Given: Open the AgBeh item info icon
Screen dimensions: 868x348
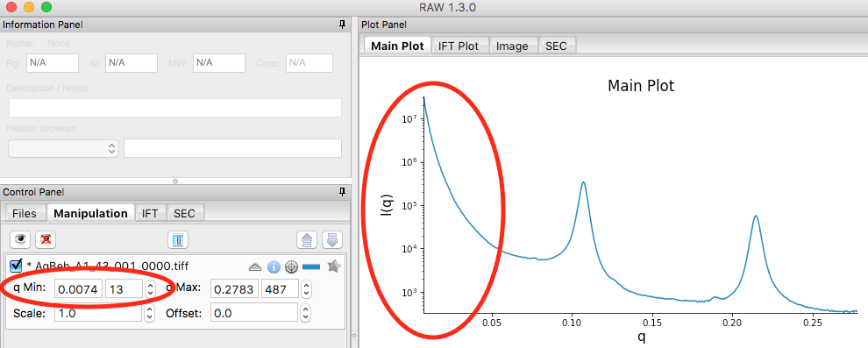Looking at the screenshot, I should (274, 267).
